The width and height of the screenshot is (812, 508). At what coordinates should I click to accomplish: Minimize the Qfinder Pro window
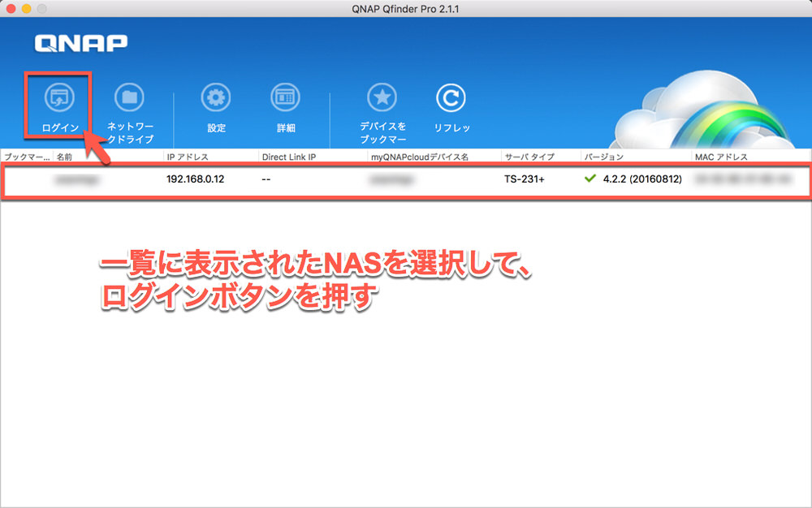[x=27, y=9]
